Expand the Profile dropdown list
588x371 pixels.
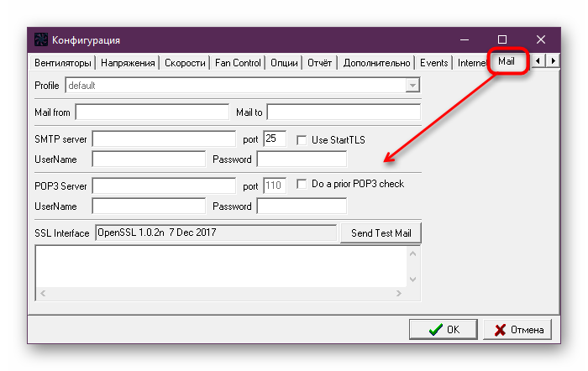(x=412, y=86)
